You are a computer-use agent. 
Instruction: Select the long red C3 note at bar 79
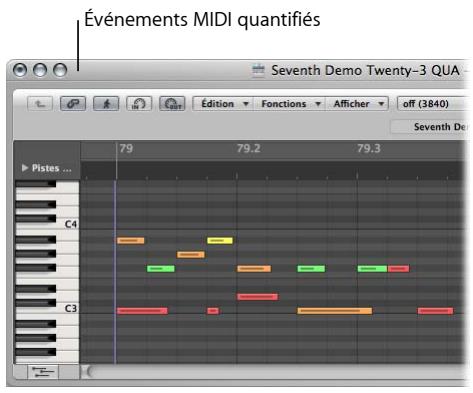[x=142, y=311]
